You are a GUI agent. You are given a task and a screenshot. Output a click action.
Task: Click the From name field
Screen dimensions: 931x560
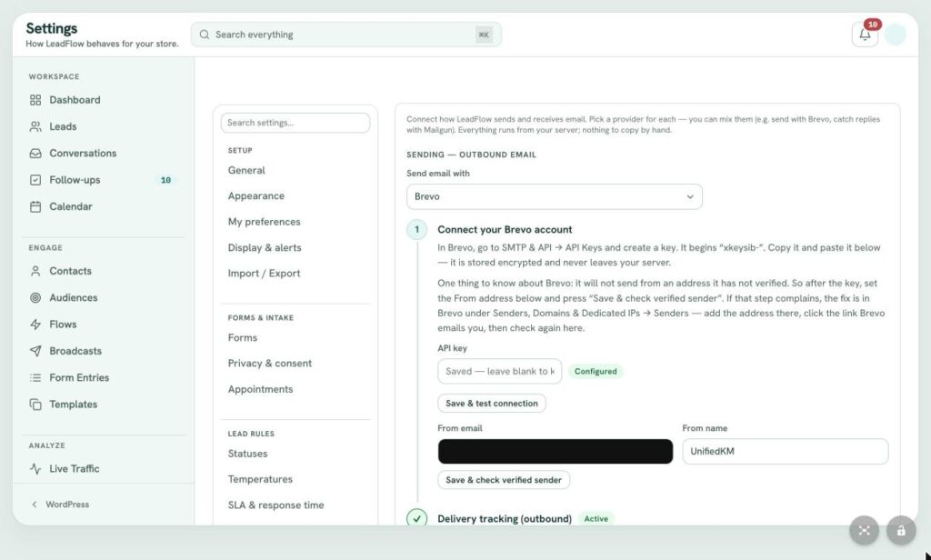click(785, 451)
